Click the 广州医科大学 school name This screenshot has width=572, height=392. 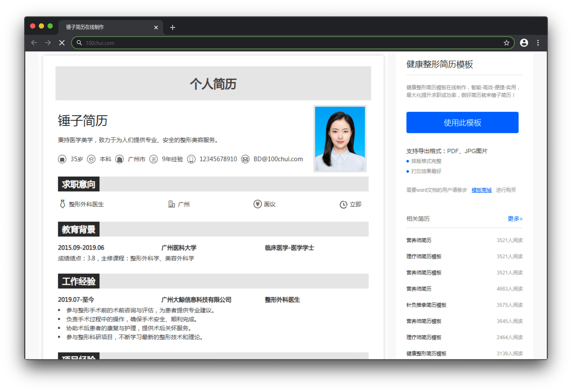pos(179,248)
